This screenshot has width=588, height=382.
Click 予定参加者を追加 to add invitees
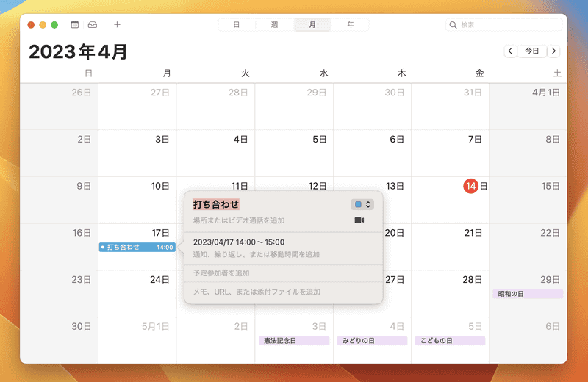[x=221, y=273]
